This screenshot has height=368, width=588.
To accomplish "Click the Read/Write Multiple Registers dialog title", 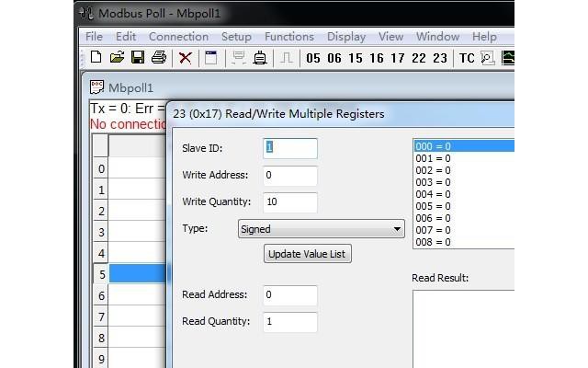I will click(278, 114).
